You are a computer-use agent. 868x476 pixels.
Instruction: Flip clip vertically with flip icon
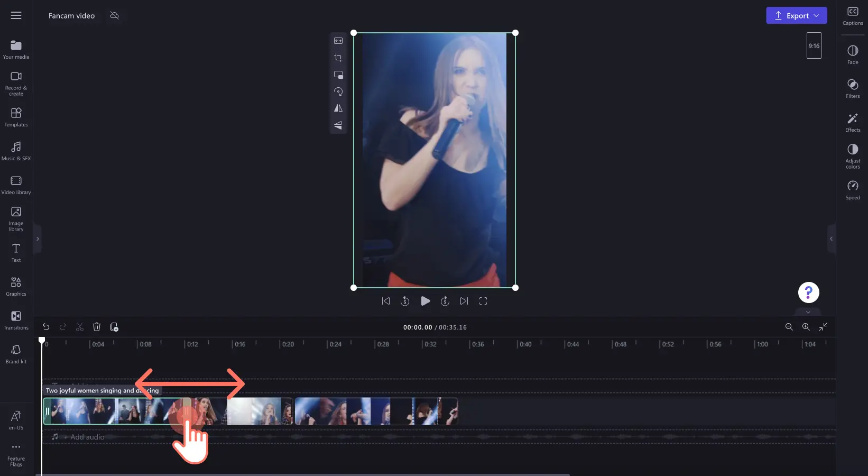click(x=338, y=125)
